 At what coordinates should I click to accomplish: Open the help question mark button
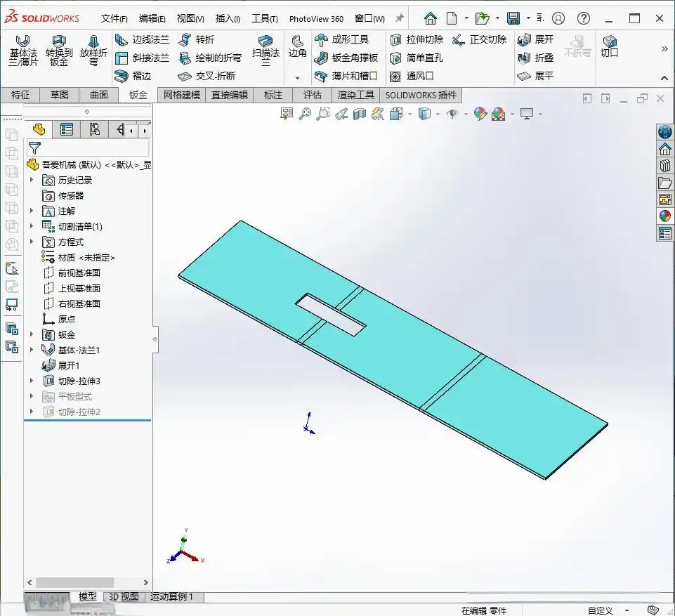(583, 18)
